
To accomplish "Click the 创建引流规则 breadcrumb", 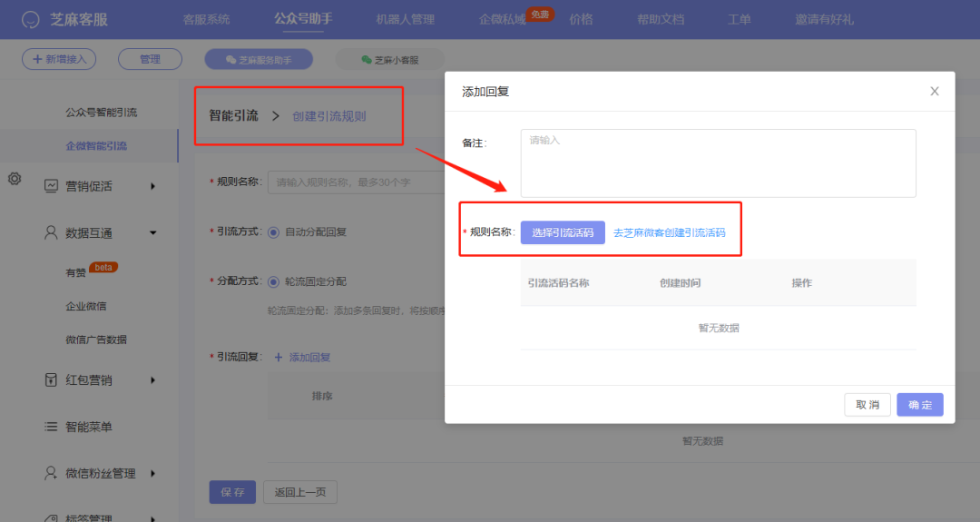I will click(x=328, y=116).
